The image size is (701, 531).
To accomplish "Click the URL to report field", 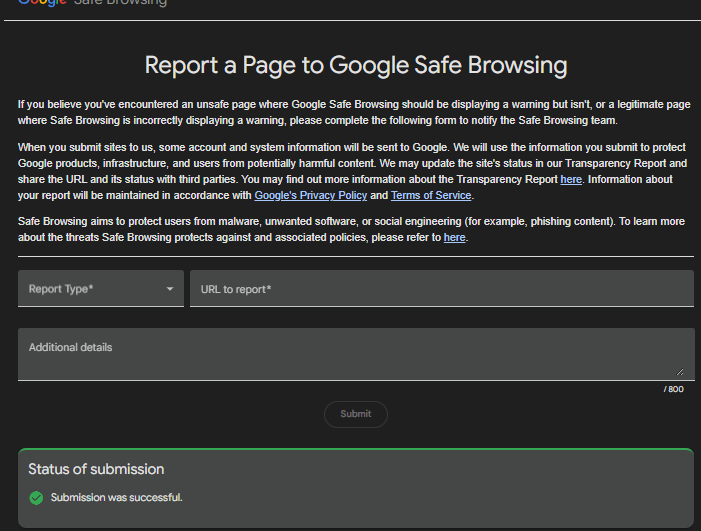I will [442, 288].
